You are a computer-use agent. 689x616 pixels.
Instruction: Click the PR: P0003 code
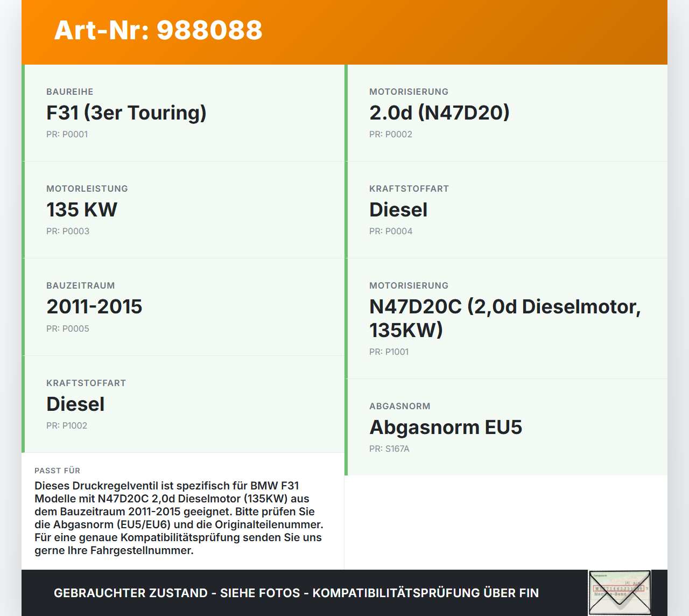click(68, 232)
